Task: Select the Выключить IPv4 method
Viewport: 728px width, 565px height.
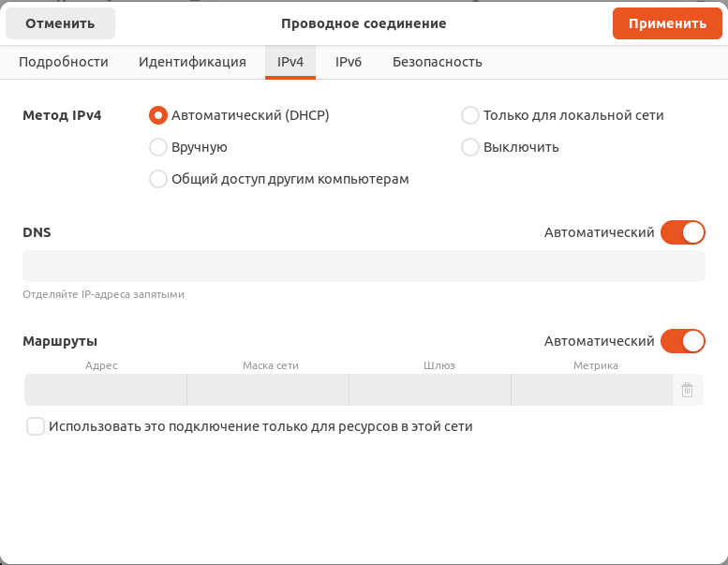Action: click(469, 147)
